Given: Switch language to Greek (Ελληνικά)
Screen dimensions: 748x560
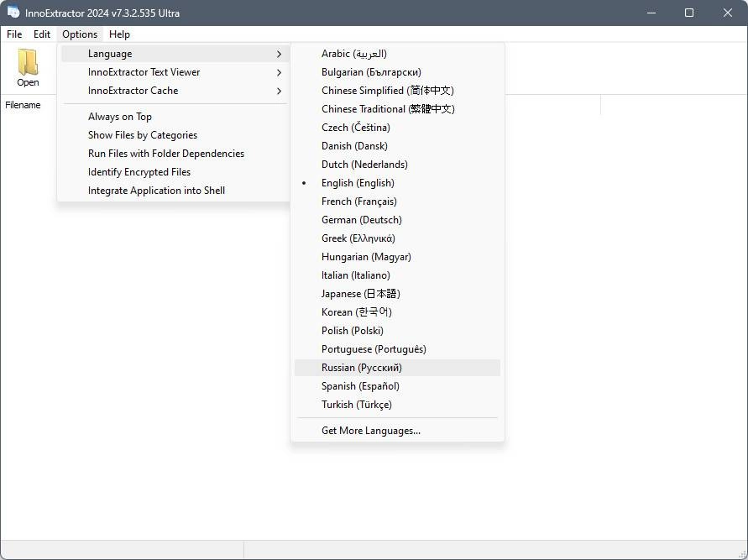Looking at the screenshot, I should pos(397,238).
